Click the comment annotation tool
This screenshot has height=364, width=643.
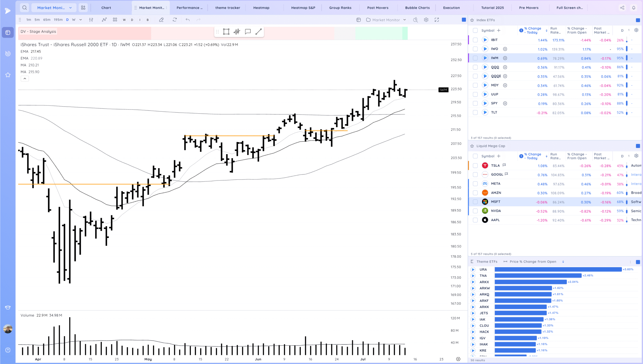point(248,32)
